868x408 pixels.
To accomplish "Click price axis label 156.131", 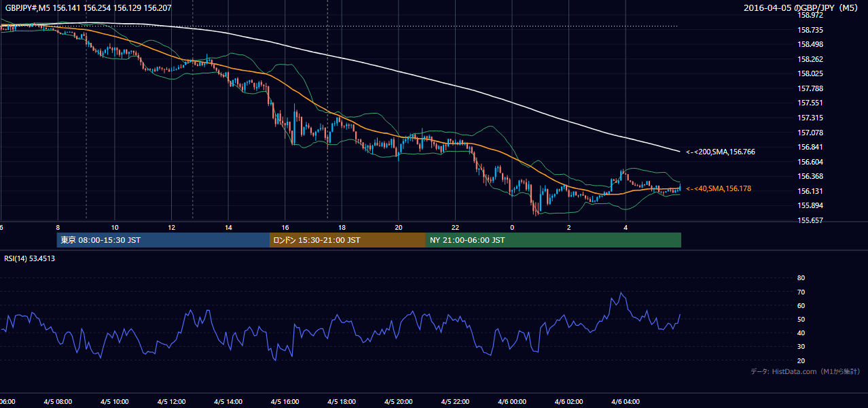I will [810, 191].
